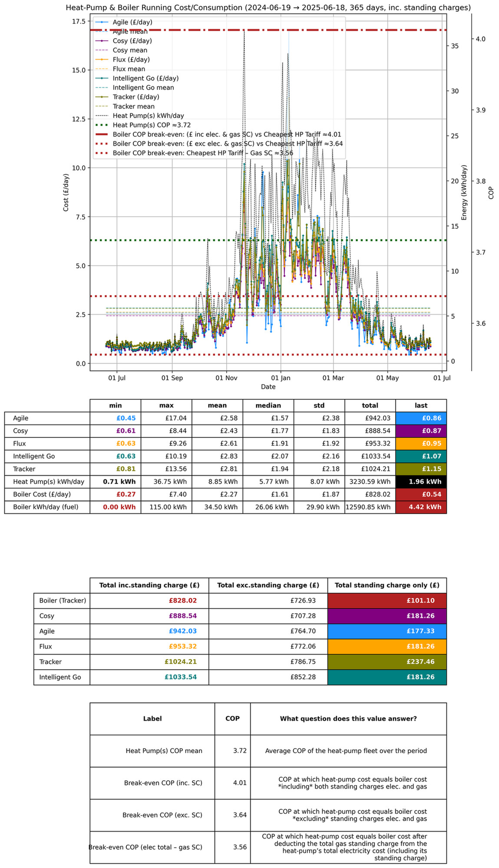The width and height of the screenshot is (499, 868).
Task: Click the £177.33 Agile standing charge cell
Action: click(387, 631)
